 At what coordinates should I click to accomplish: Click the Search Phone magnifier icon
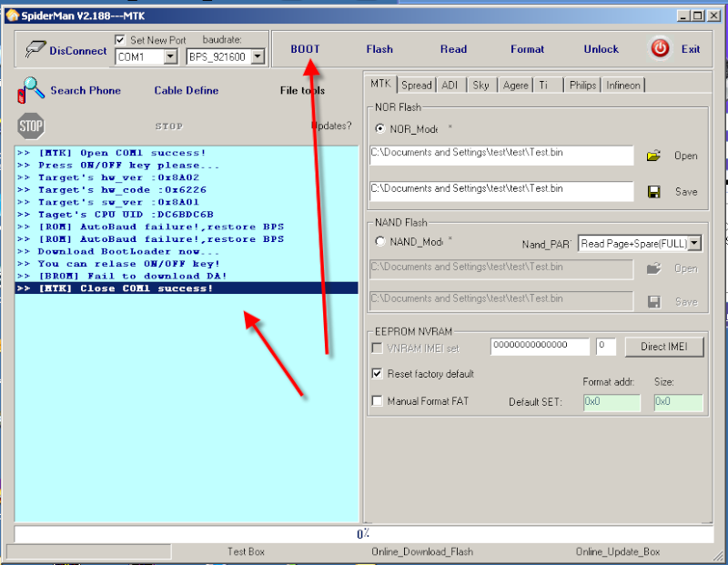tap(31, 89)
